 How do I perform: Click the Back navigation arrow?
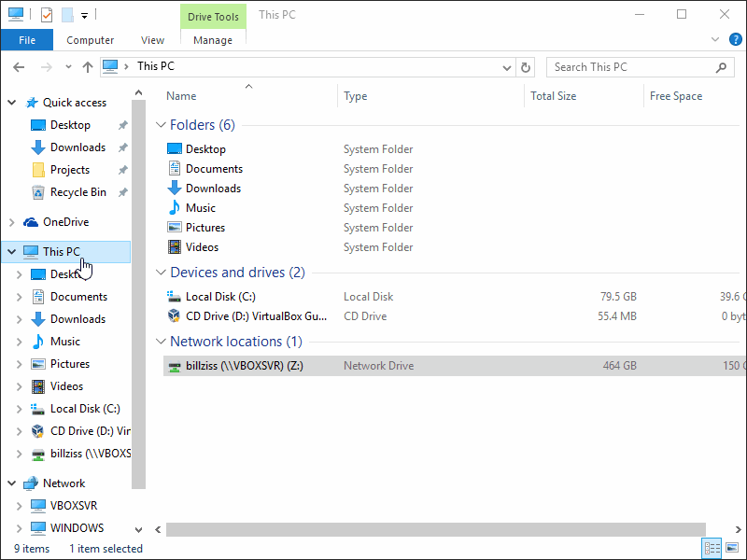pos(19,66)
